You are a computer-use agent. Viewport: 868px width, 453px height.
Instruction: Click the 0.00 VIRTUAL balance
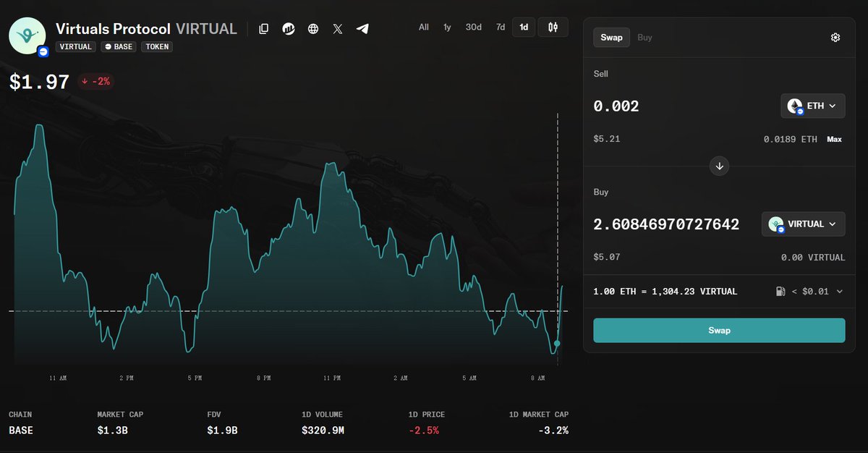[813, 257]
